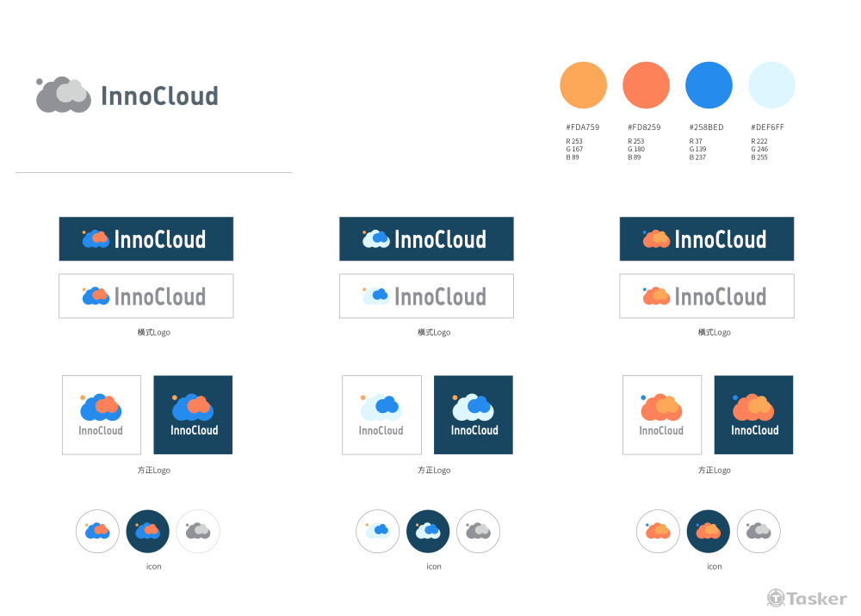
Task: Click the #DEF6FF hex code text
Action: [x=768, y=127]
